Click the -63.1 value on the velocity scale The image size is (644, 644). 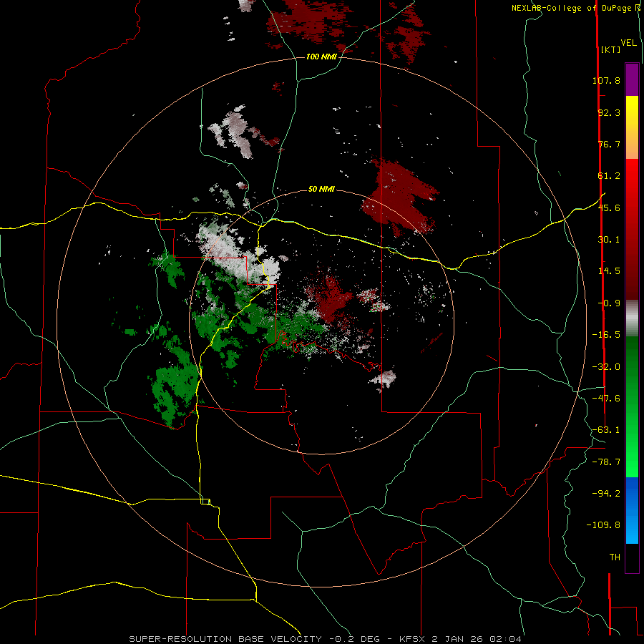click(606, 430)
